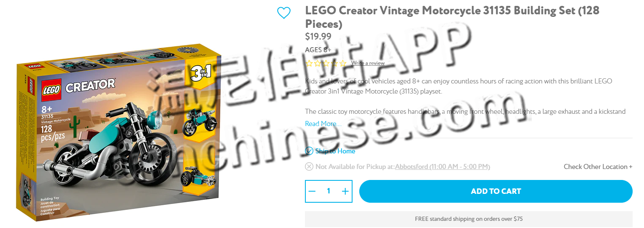Select the Ship to Home checkmark circle
The image size is (644, 228).
click(x=309, y=151)
